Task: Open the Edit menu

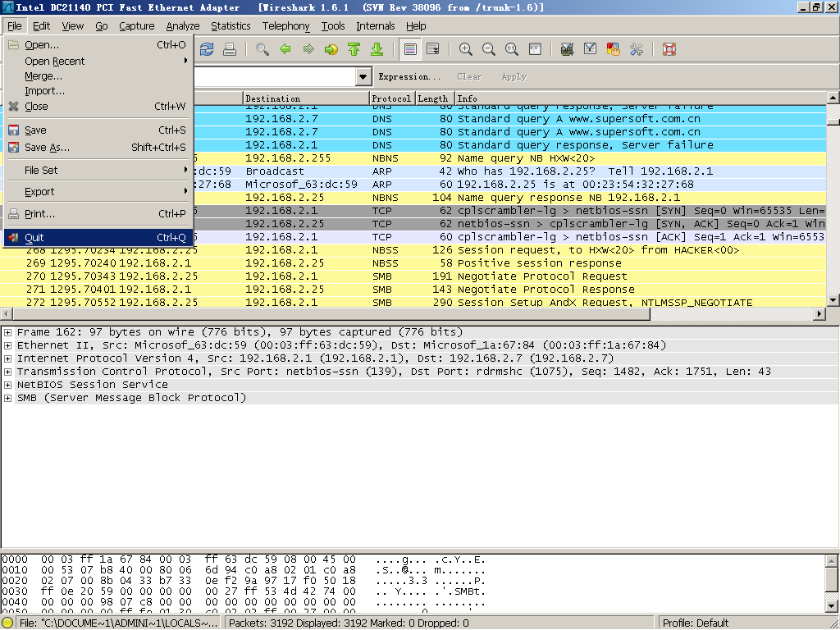Action: point(41,25)
